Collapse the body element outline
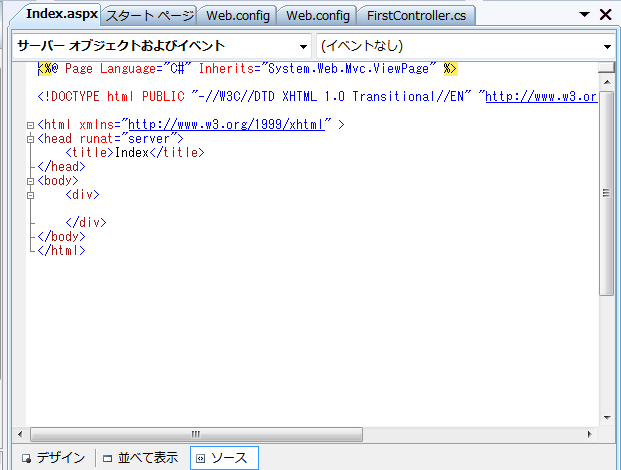The height and width of the screenshot is (470, 621). 30,181
